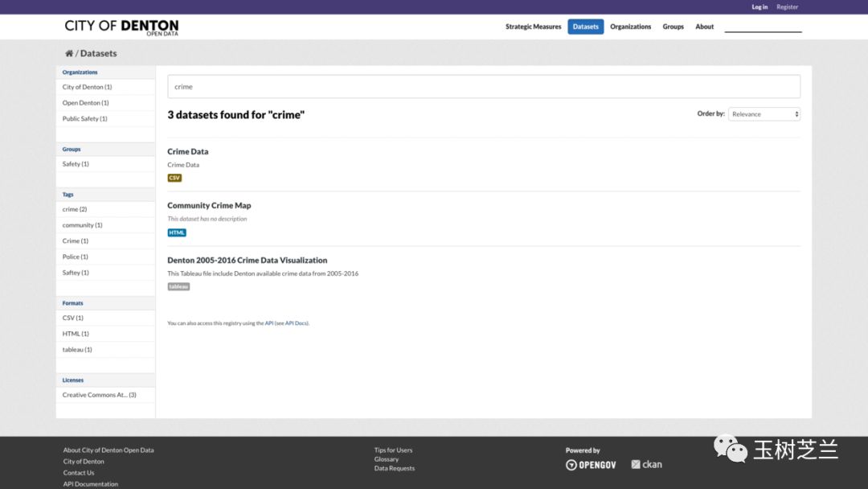The width and height of the screenshot is (868, 489).
Task: Click the Licenses sidebar heading
Action: click(x=72, y=380)
